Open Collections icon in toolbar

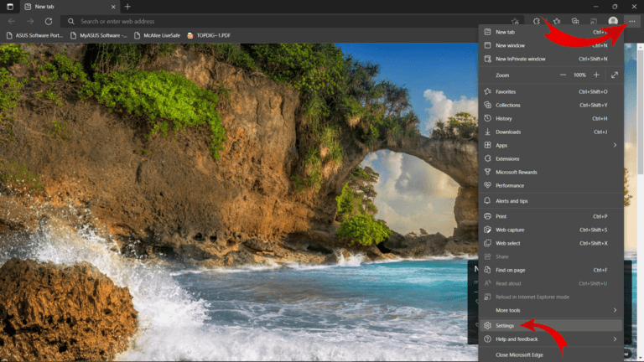click(x=575, y=21)
